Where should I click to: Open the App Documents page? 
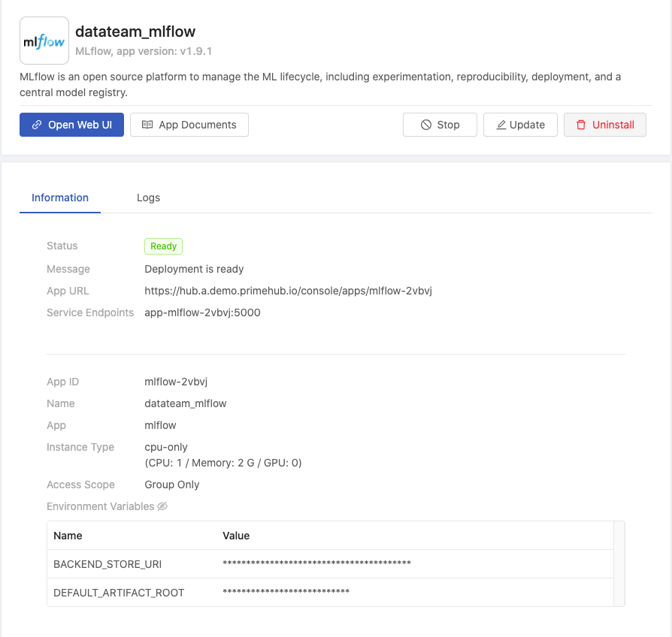click(189, 125)
